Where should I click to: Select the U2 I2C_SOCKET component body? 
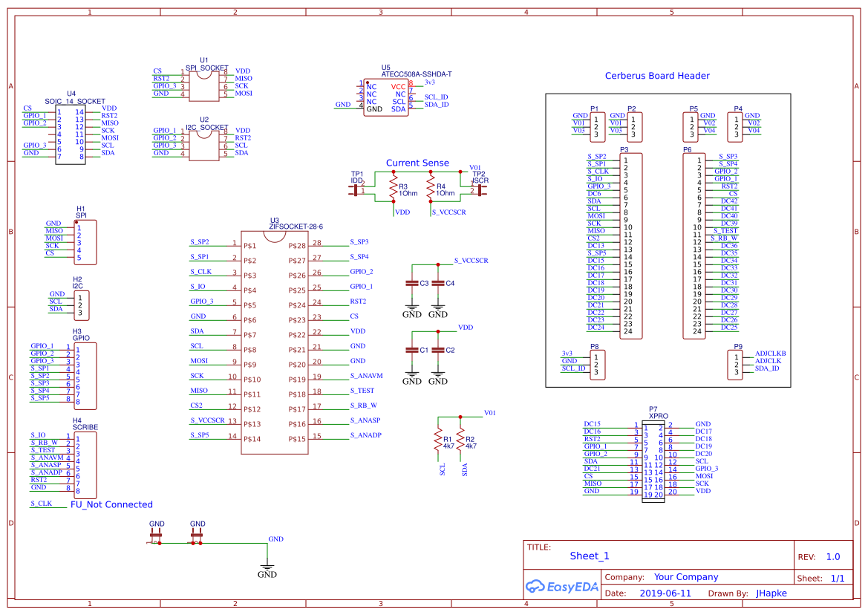(204, 145)
